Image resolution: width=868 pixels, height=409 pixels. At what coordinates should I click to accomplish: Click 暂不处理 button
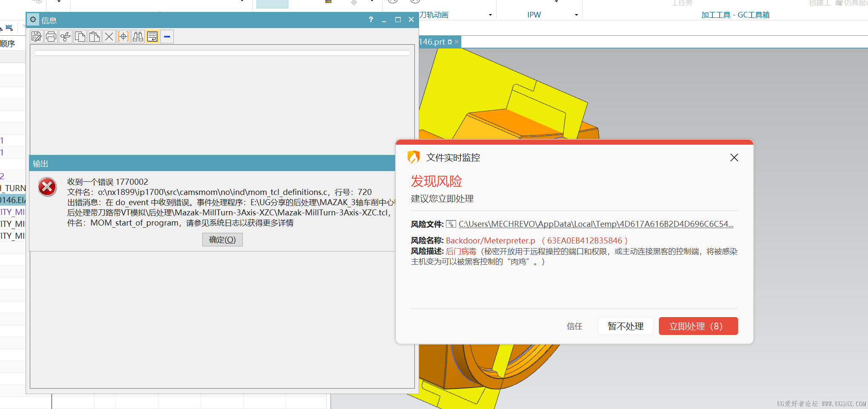pyautogui.click(x=625, y=326)
